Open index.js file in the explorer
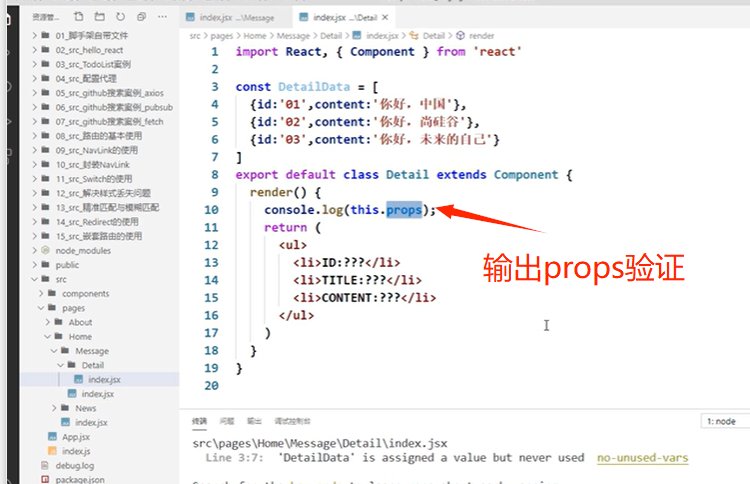Image resolution: width=750 pixels, height=484 pixels. coord(76,451)
